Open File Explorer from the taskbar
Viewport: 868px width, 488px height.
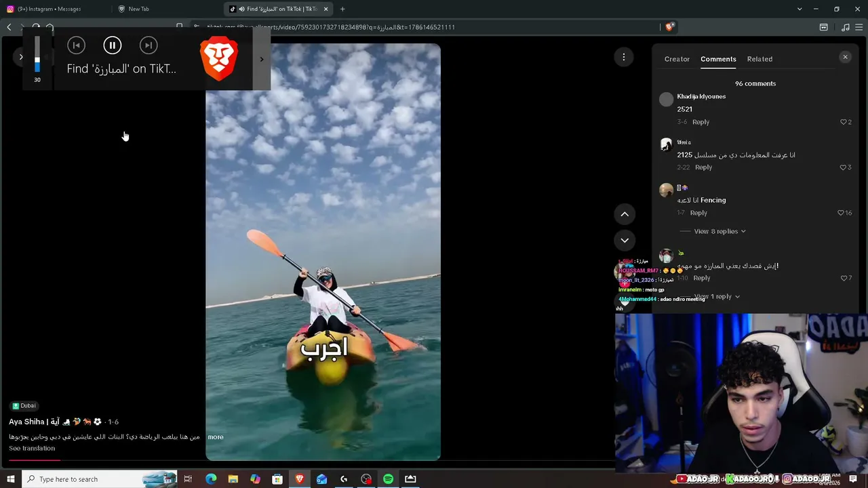click(x=233, y=479)
